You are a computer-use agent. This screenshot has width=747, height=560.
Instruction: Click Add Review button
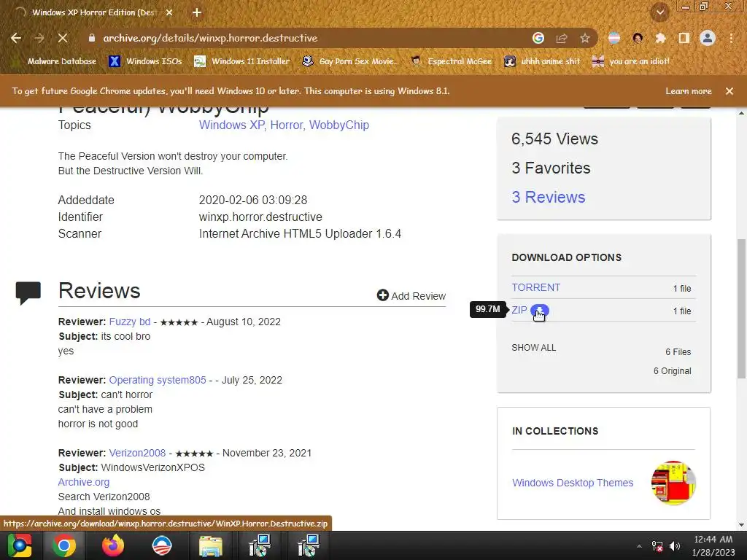point(411,296)
